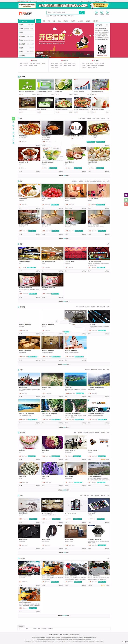This screenshot has width=128, height=644.
Task: Click the phone icon on right floating bar
Action: (126, 204)
